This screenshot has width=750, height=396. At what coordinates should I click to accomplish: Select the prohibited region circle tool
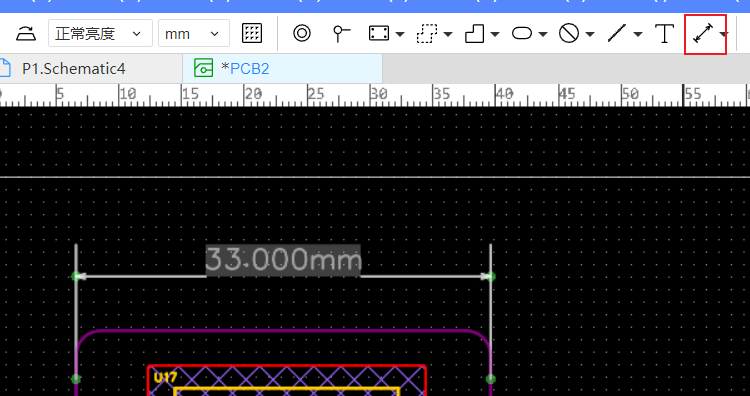coord(569,33)
